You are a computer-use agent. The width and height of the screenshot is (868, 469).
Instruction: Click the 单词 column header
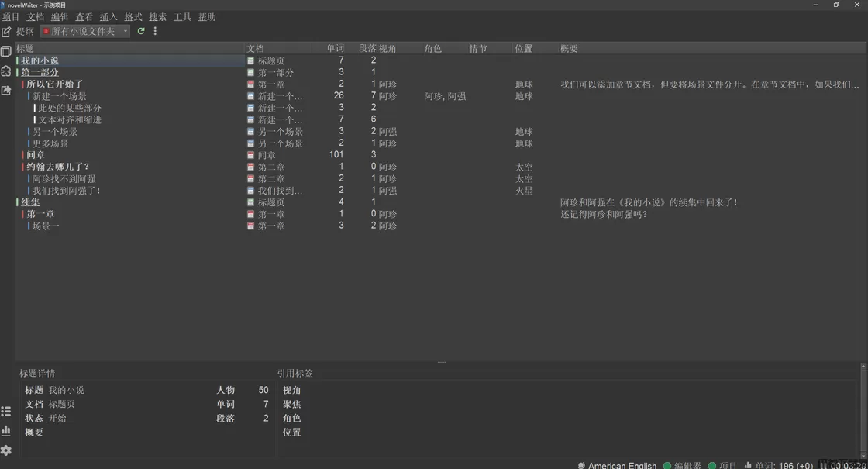[x=336, y=49]
